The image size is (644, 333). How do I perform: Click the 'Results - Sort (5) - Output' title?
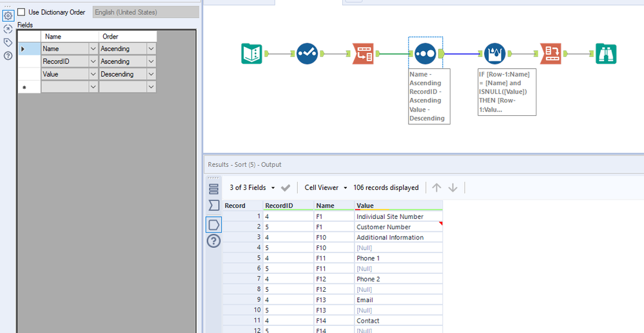(244, 165)
